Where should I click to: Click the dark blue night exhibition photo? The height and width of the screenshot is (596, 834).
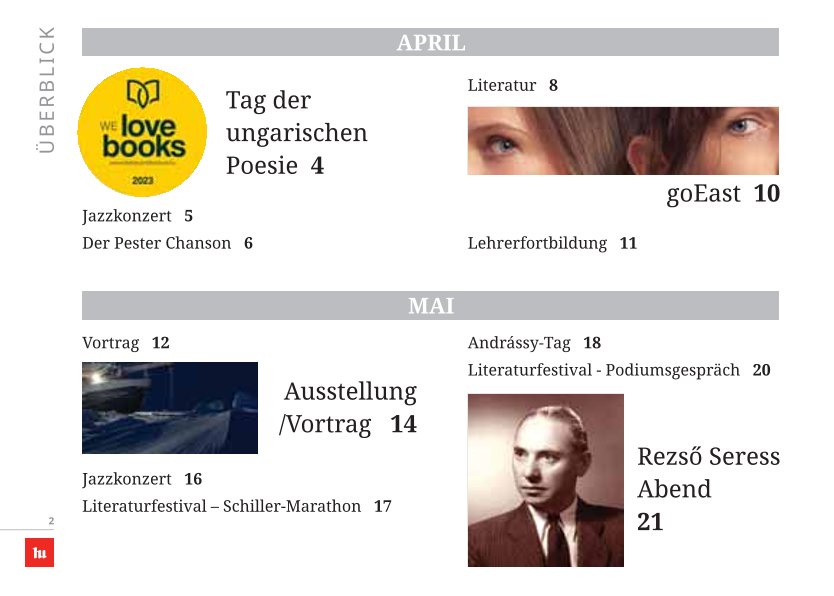(x=170, y=408)
